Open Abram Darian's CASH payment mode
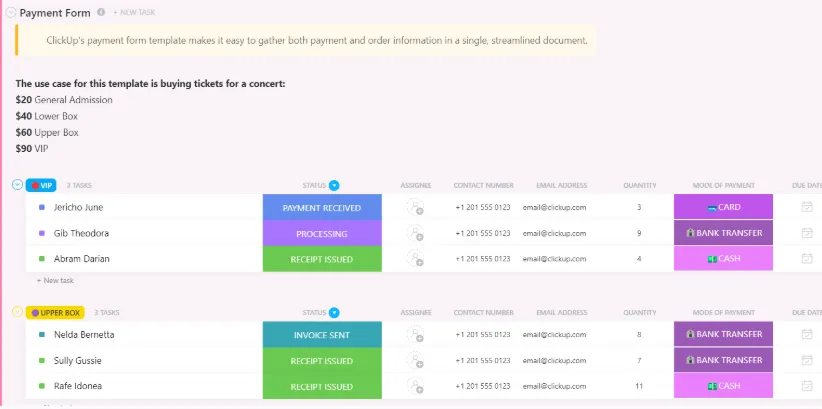Image resolution: width=822 pixels, height=409 pixels. point(723,259)
